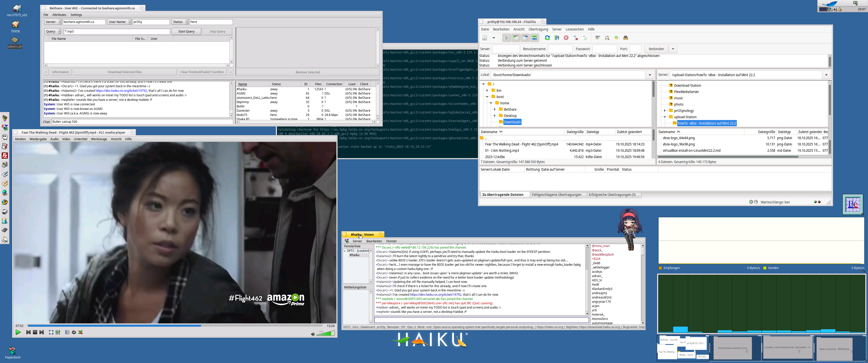Click FileZilla refresh file lists icon
This screenshot has height=363, width=868.
coord(547,38)
